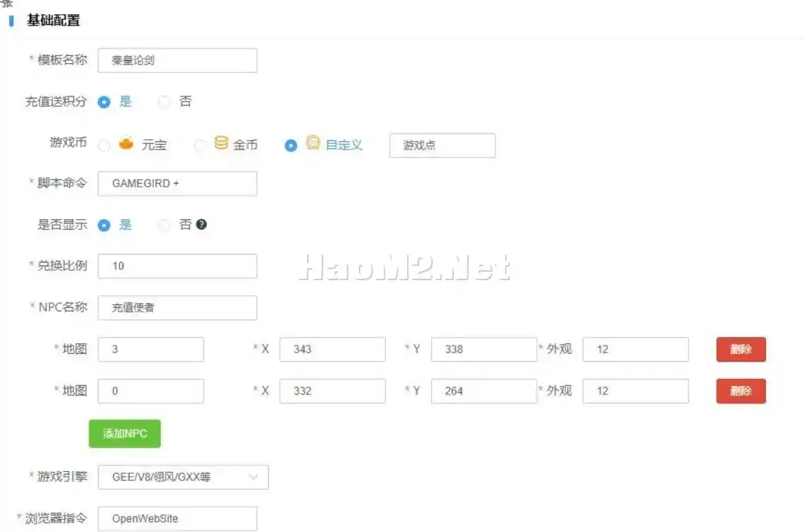Click the 兑换比例 label
Viewport: 805px width, 532px height.
tap(62, 265)
